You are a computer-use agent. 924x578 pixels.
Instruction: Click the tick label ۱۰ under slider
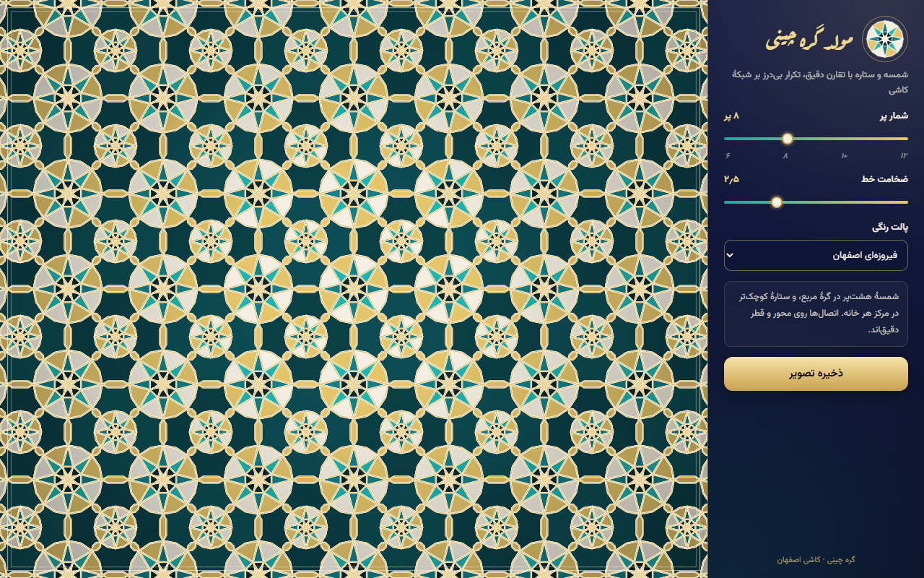click(844, 156)
